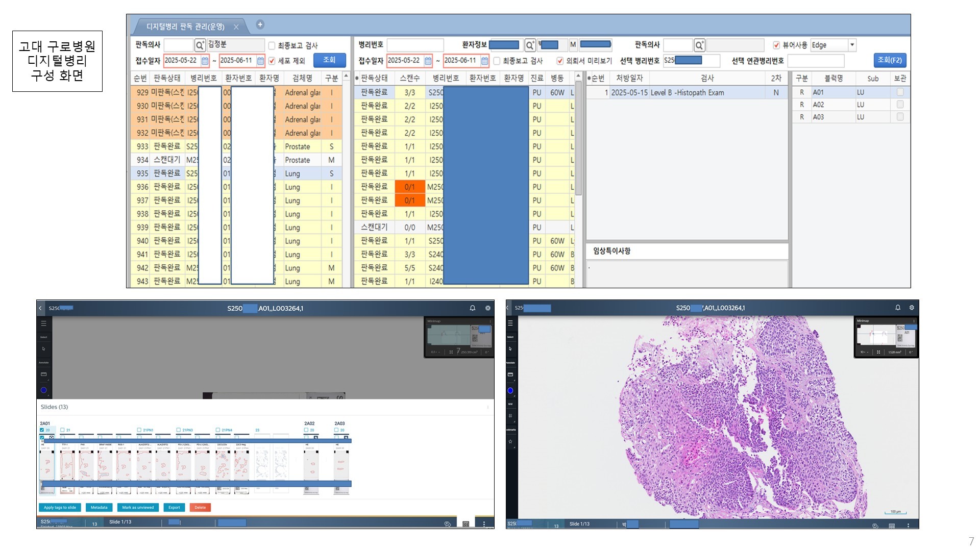Viewport: 980px width, 551px height.
Task: Open Bookmarks star in right viewer sidebar
Action: pos(510,441)
